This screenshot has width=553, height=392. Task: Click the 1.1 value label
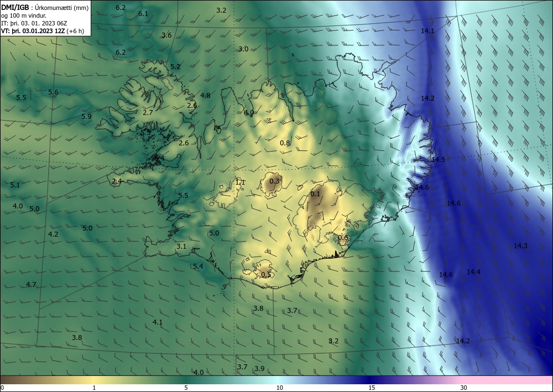[x=240, y=182]
